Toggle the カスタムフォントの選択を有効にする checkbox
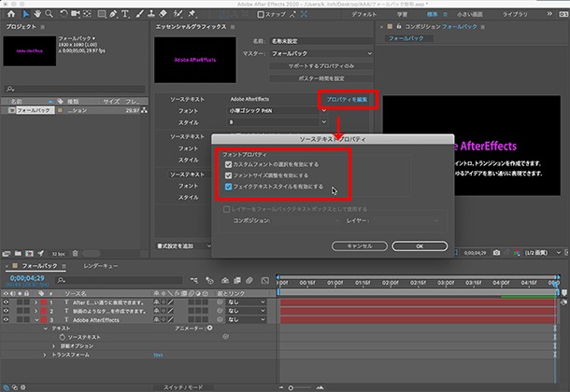The image size is (570, 392). pyautogui.click(x=228, y=164)
